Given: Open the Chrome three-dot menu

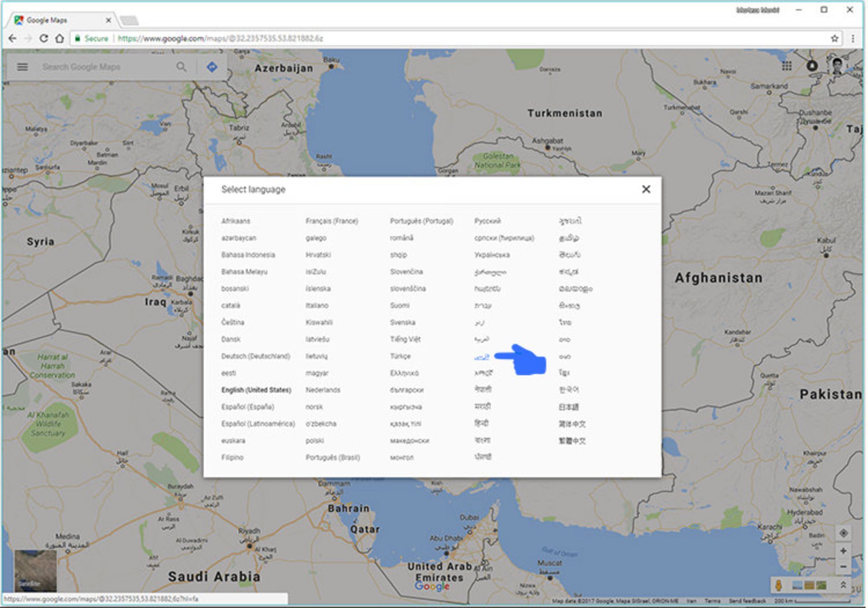Looking at the screenshot, I should pyautogui.click(x=853, y=38).
